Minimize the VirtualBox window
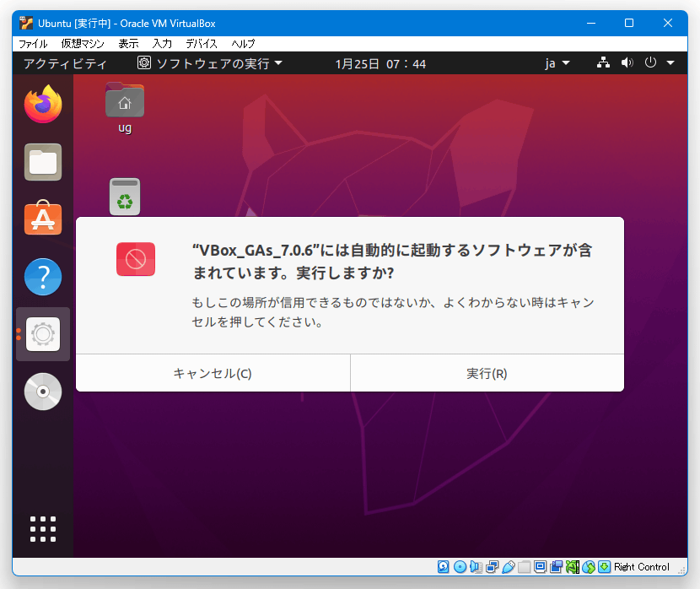This screenshot has width=700, height=589. tap(591, 24)
